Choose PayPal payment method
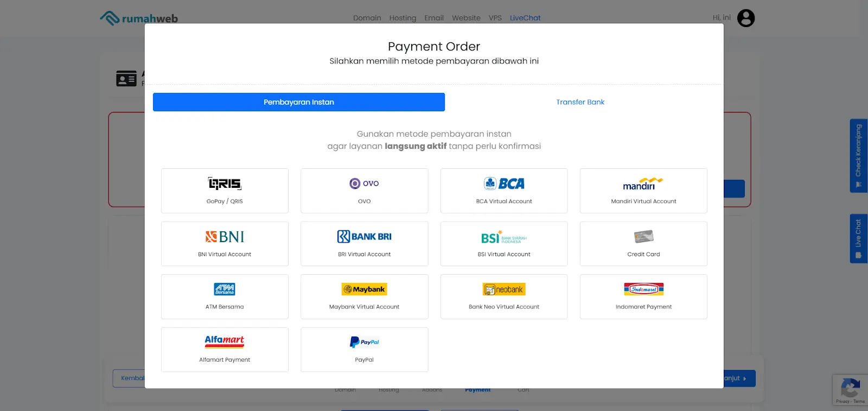868x411 pixels. point(364,350)
